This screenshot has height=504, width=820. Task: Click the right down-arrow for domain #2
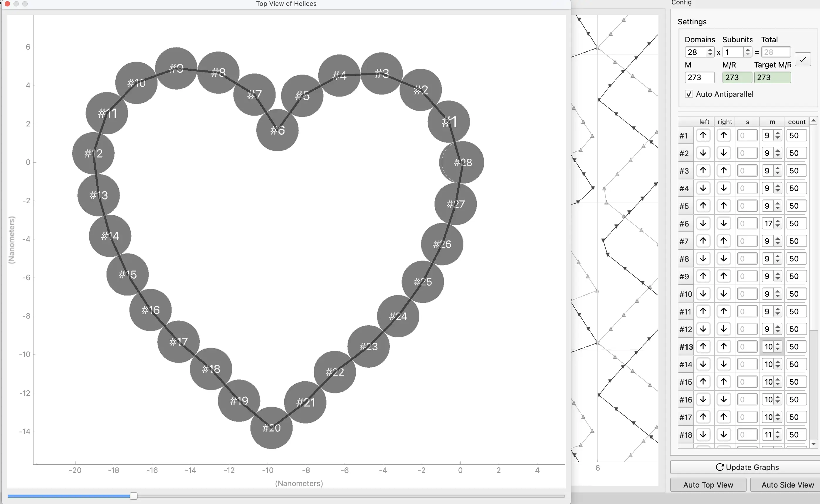tap(723, 153)
